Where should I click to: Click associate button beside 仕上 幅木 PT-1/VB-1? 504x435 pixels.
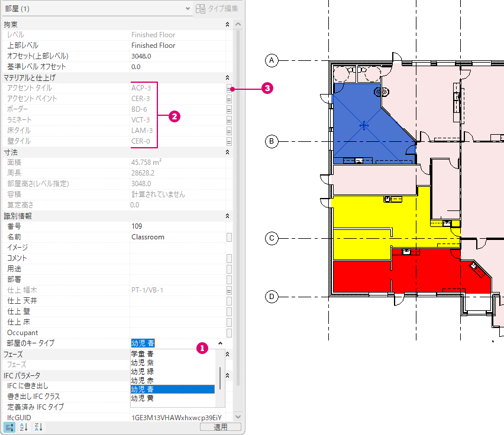coord(229,291)
